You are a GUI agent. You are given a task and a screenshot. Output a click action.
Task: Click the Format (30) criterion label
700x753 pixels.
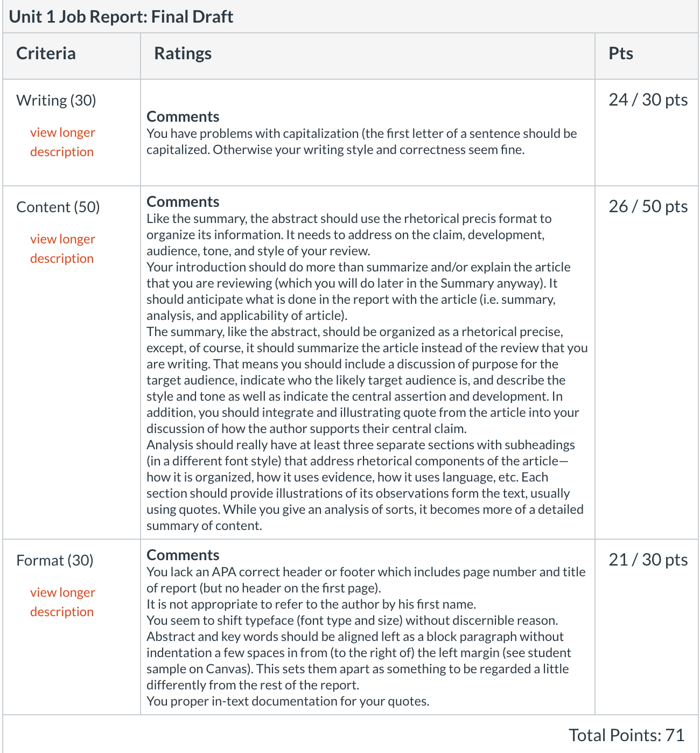tap(55, 560)
